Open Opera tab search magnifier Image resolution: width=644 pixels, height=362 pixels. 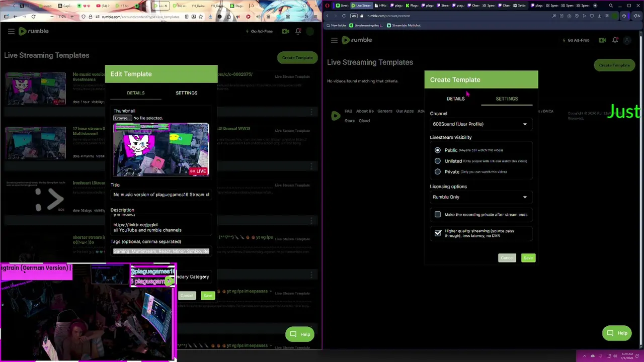(611, 6)
